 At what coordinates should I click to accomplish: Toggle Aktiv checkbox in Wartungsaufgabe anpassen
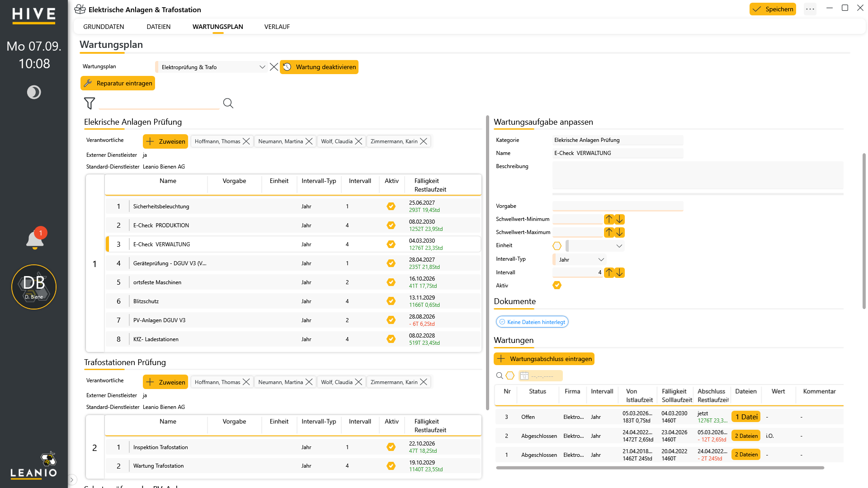click(x=557, y=285)
